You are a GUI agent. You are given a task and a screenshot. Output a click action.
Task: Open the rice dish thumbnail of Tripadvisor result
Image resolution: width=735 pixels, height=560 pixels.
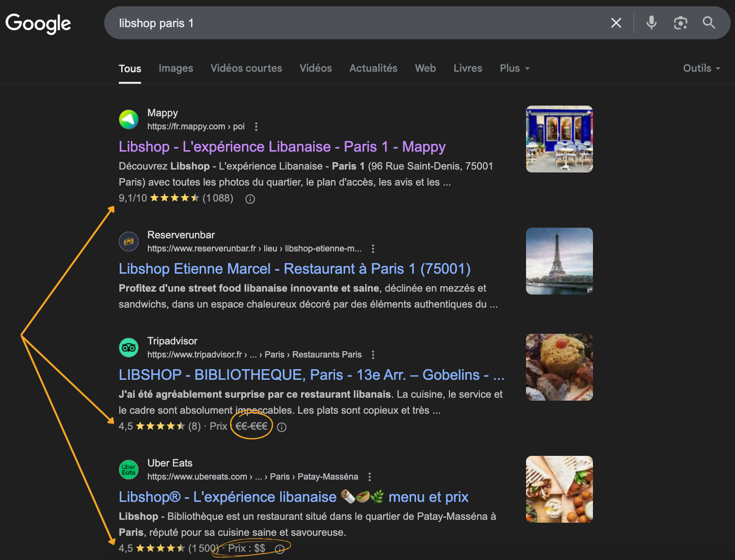point(559,367)
